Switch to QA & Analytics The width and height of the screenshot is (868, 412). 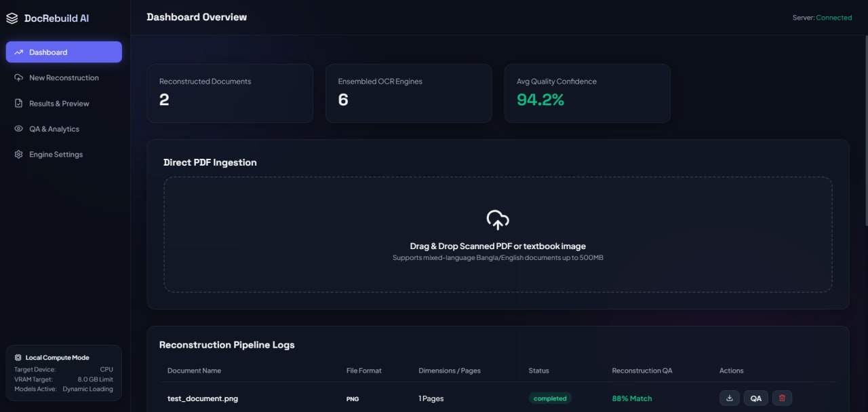pos(64,129)
